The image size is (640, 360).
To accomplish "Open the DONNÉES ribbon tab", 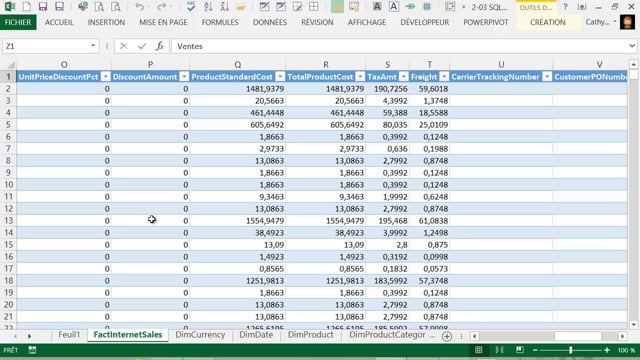I will click(x=270, y=22).
